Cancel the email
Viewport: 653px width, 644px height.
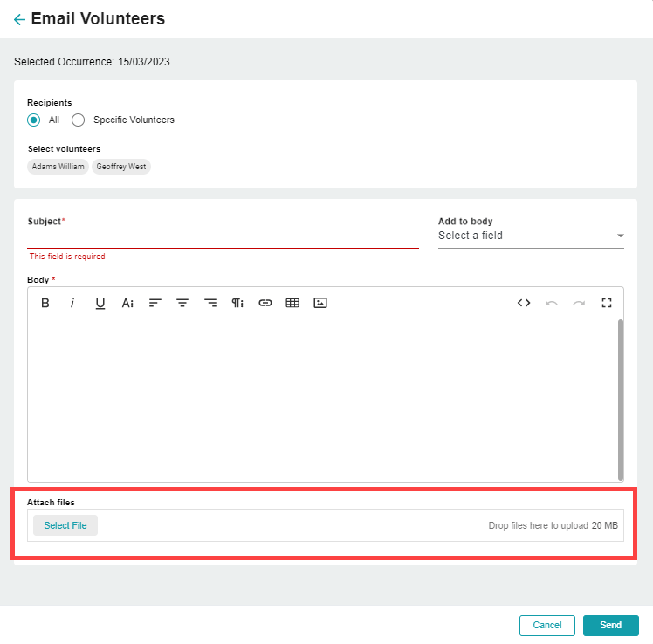546,626
